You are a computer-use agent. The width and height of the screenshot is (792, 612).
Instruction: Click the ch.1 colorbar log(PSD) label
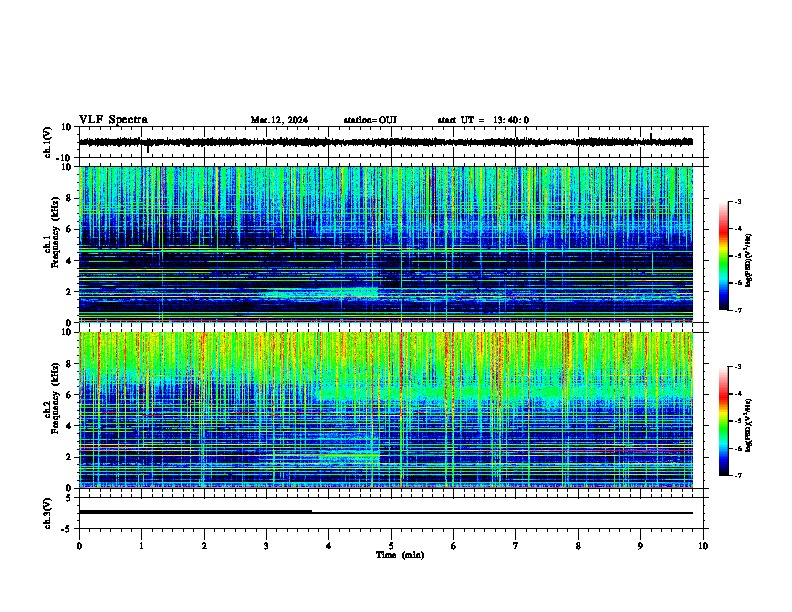(749, 260)
